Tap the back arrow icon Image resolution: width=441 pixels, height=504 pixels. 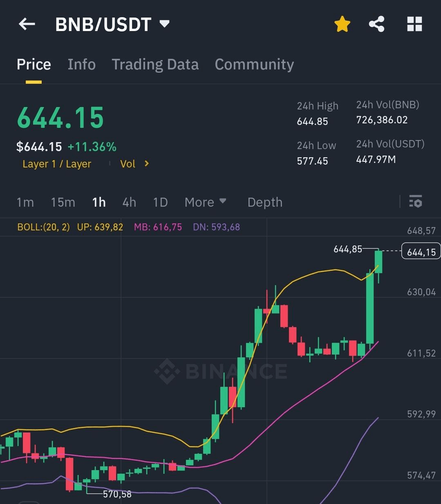click(x=27, y=25)
